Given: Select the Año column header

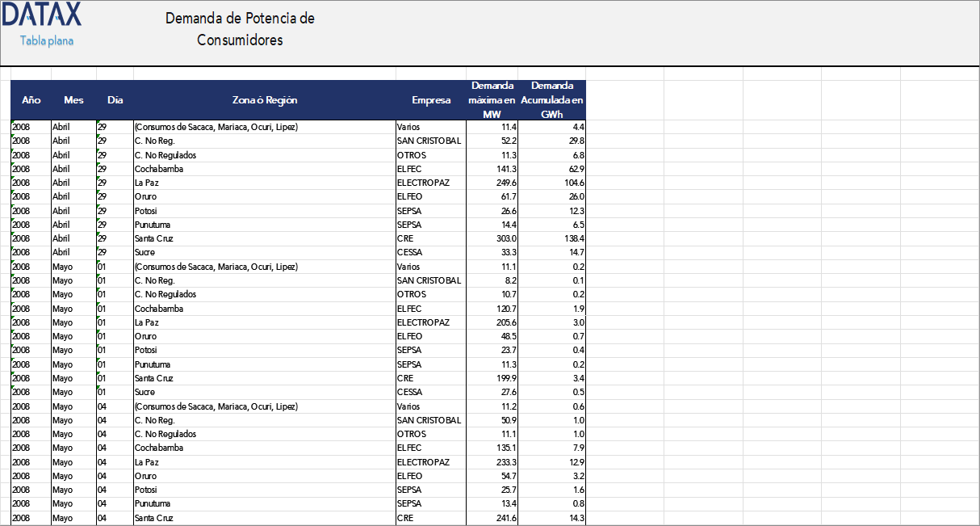Looking at the screenshot, I should coord(31,100).
